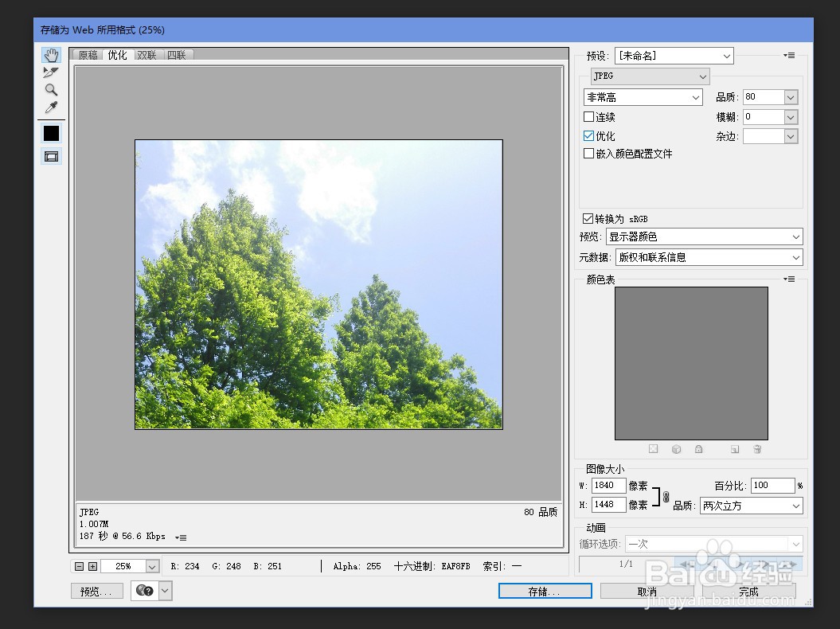Image resolution: width=840 pixels, height=629 pixels.
Task: Click the tree image preview
Action: (x=318, y=284)
